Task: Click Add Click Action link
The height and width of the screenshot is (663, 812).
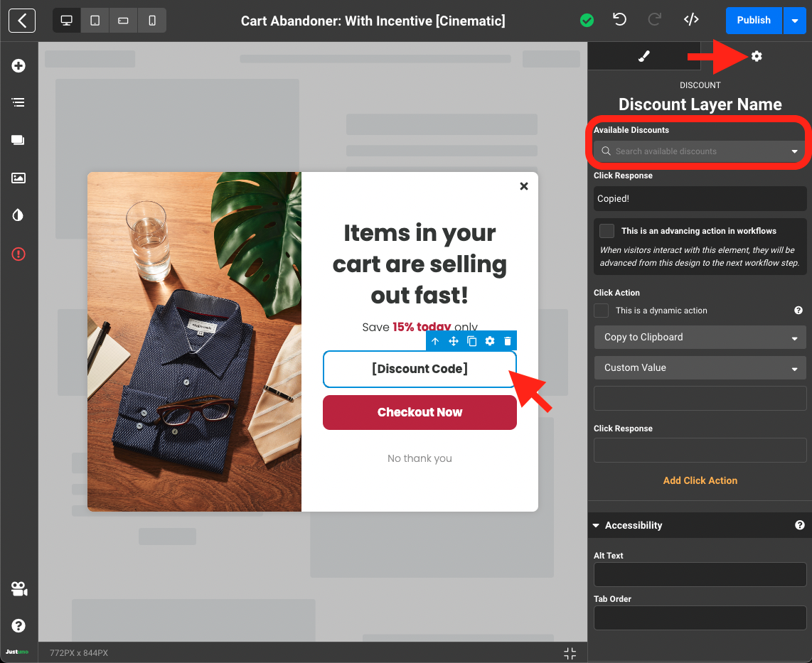Action: click(700, 480)
